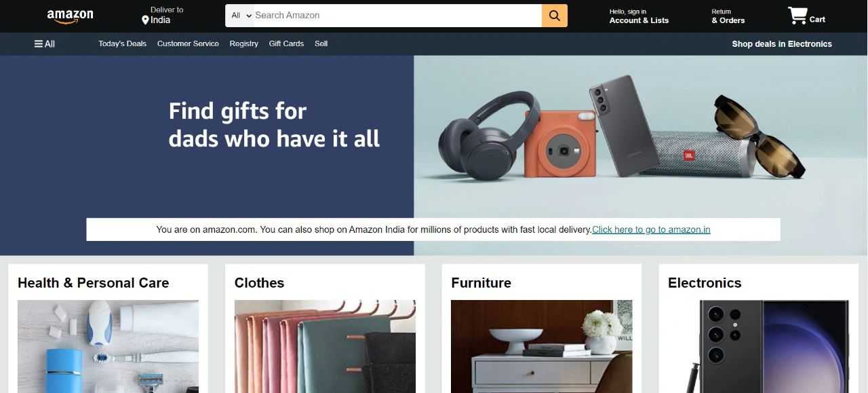This screenshot has height=393, width=868.
Task: Click the orange search magnifier button
Action: click(554, 16)
